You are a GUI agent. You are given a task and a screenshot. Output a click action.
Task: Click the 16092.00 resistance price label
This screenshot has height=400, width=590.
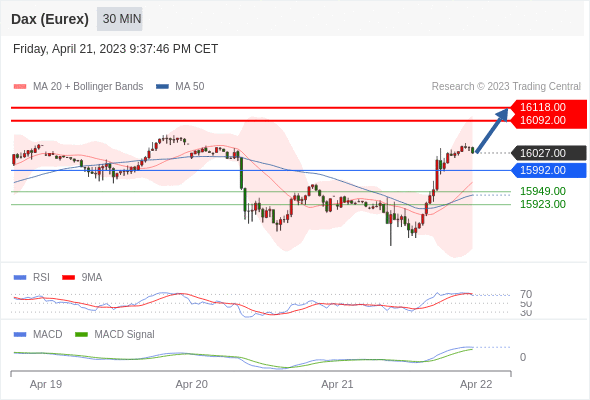click(x=543, y=120)
